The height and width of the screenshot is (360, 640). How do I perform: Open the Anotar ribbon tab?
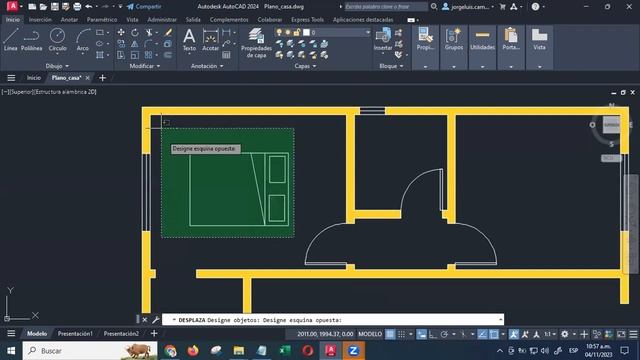point(69,20)
